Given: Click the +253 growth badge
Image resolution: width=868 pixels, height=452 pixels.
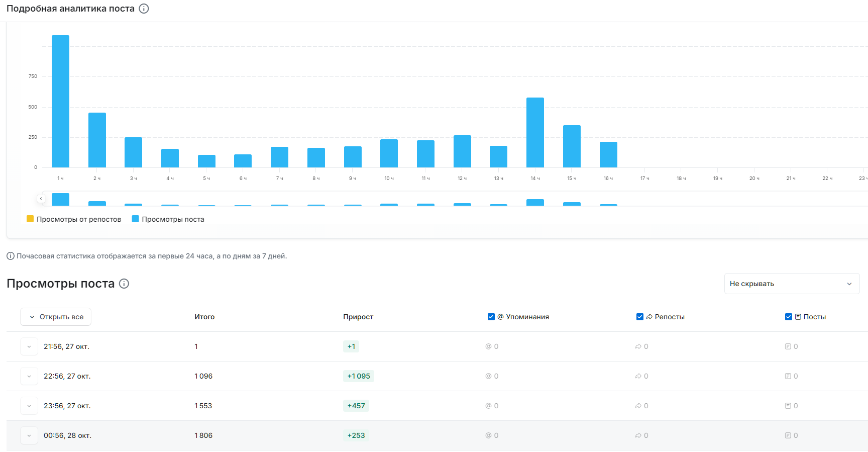Looking at the screenshot, I should point(356,435).
